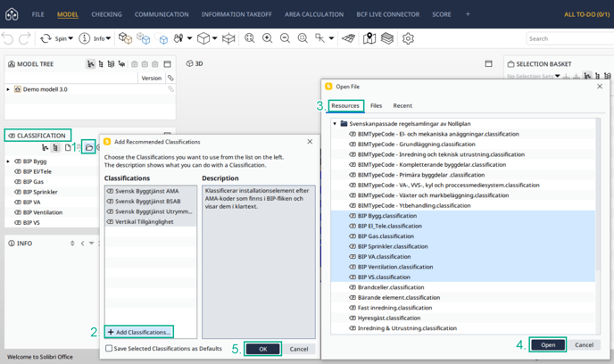This screenshot has height=364, width=614.
Task: Collapse the Svenskanpassade regelsamlingar folder
Action: coord(335,124)
